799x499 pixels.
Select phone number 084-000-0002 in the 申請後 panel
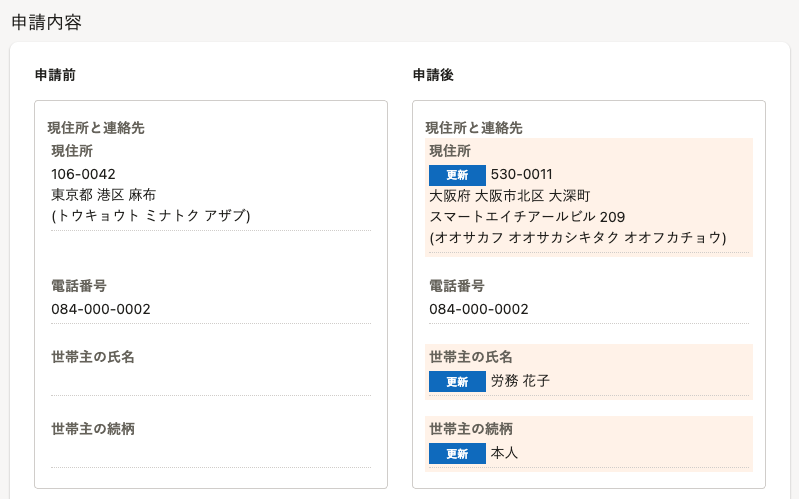pyautogui.click(x=478, y=309)
